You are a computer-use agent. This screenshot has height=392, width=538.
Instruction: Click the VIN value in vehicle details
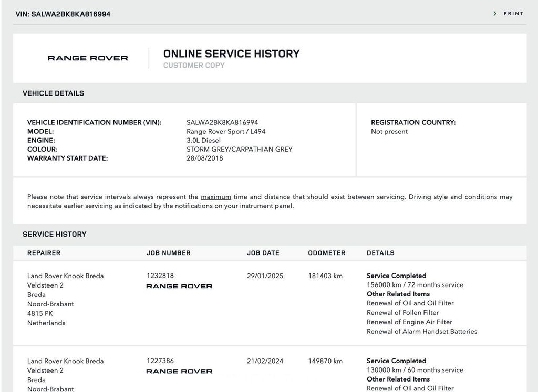tap(222, 123)
